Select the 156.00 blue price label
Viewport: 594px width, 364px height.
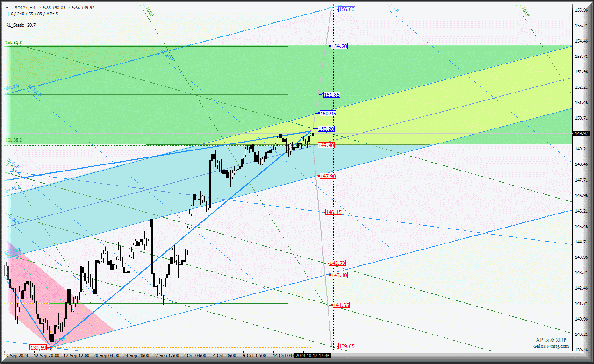(x=347, y=9)
